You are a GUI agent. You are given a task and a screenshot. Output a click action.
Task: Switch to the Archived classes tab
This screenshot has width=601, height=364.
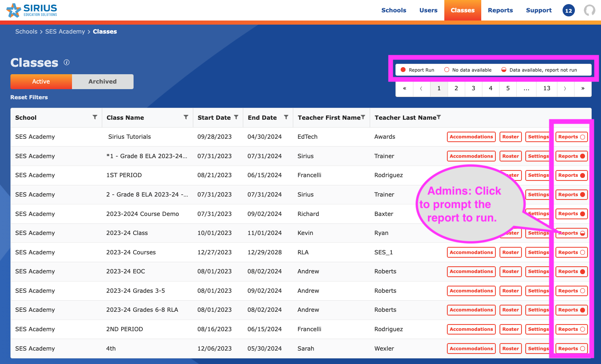pos(103,82)
